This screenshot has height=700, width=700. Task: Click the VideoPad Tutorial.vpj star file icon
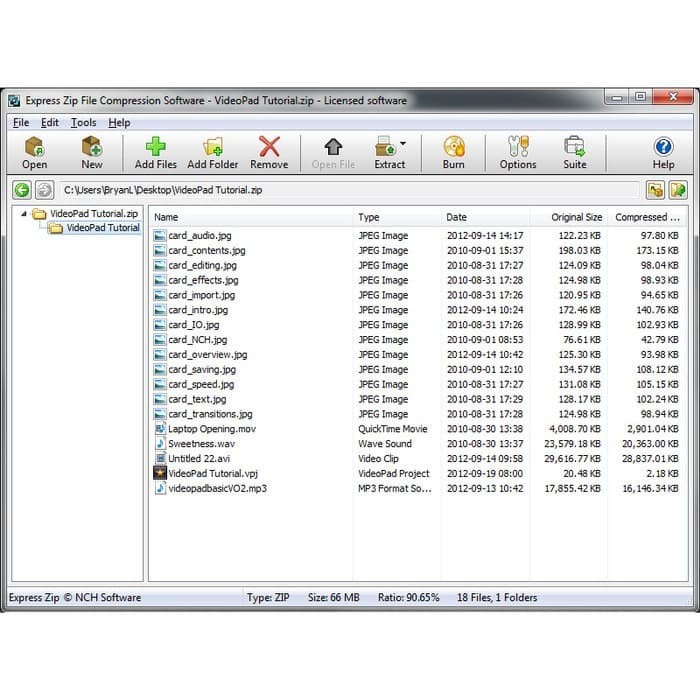coord(160,473)
